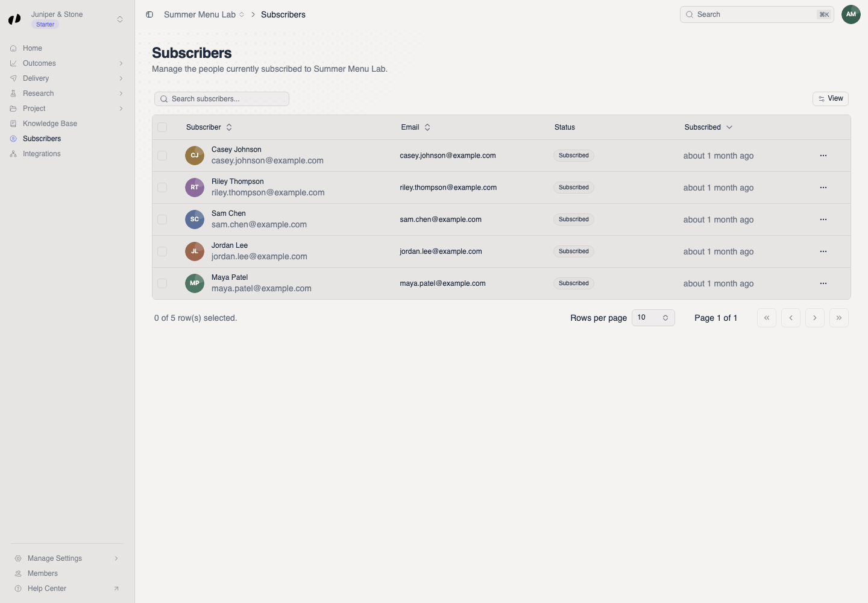Go to the previous page

click(791, 318)
